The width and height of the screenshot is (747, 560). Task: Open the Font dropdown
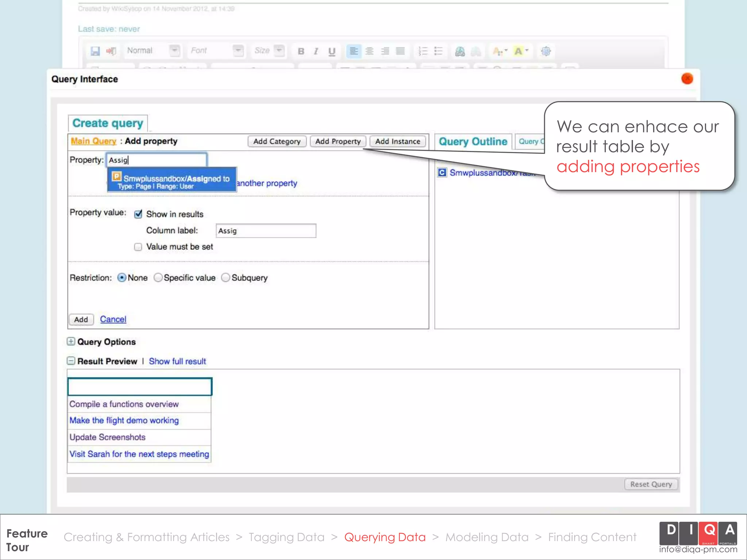coord(216,50)
